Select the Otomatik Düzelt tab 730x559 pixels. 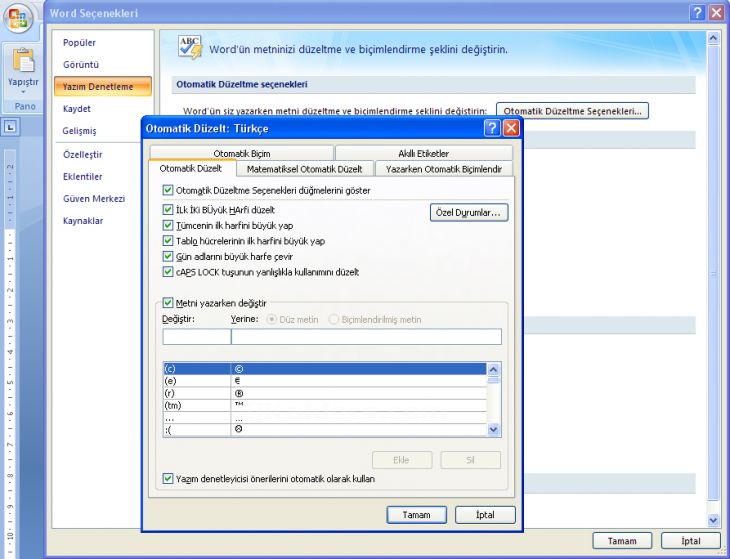click(x=191, y=168)
